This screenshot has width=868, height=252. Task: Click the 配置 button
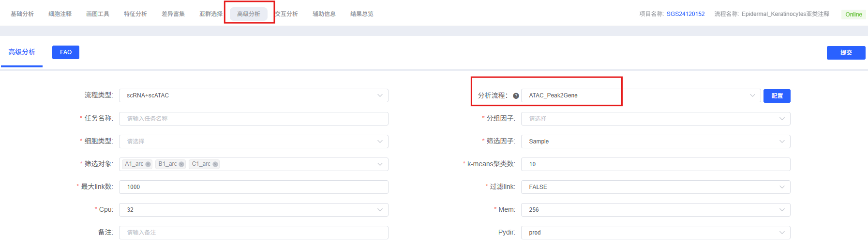777,96
